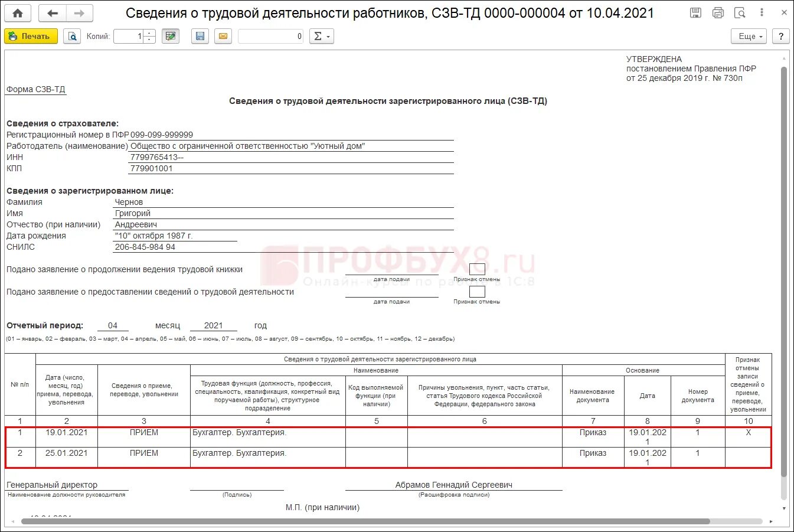This screenshot has width=794, height=532.
Task: Click the surname Чернов
Action: 129,202
